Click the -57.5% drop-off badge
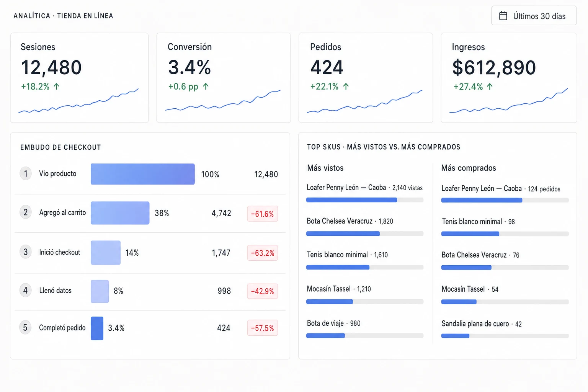The image size is (588, 392). (263, 328)
